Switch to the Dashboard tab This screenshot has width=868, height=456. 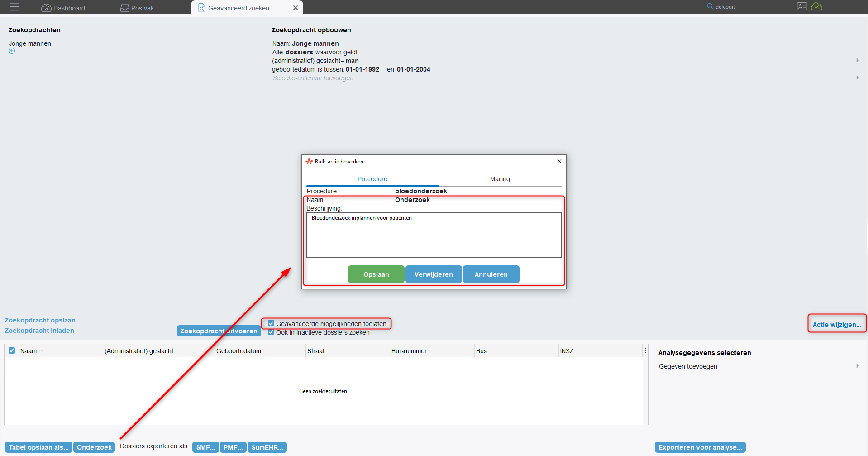coord(63,8)
